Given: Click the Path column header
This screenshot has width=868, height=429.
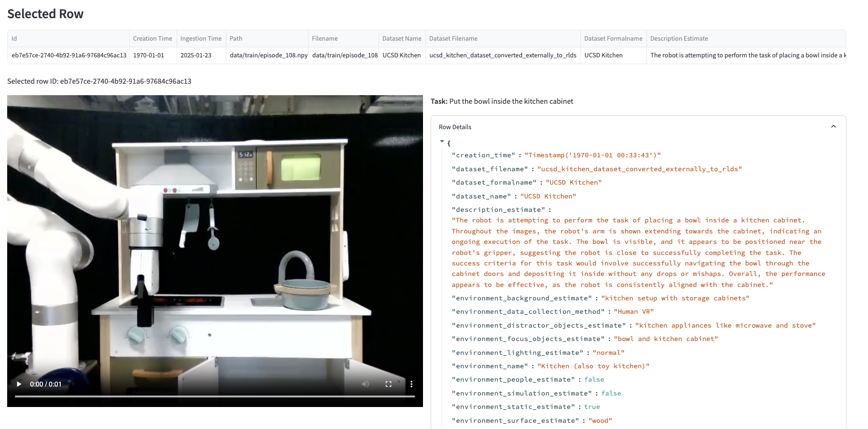Looking at the screenshot, I should (x=267, y=39).
